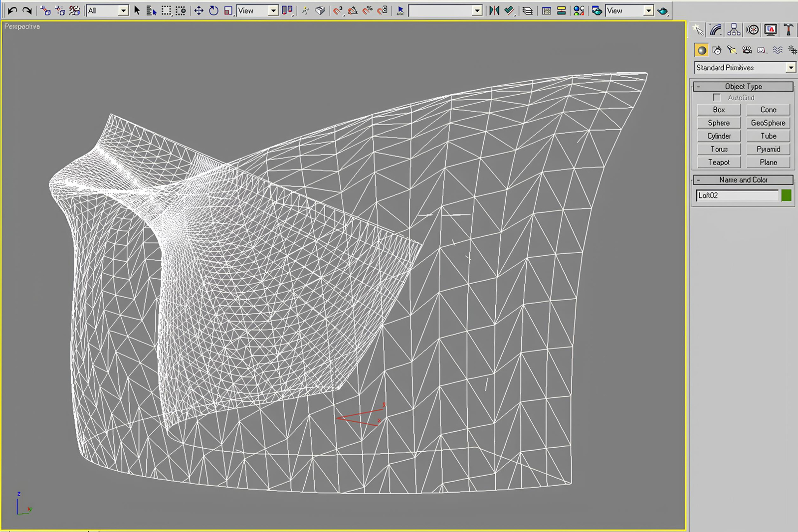Open the Modify command panel tab
The height and width of the screenshot is (532, 798).
pos(716,30)
